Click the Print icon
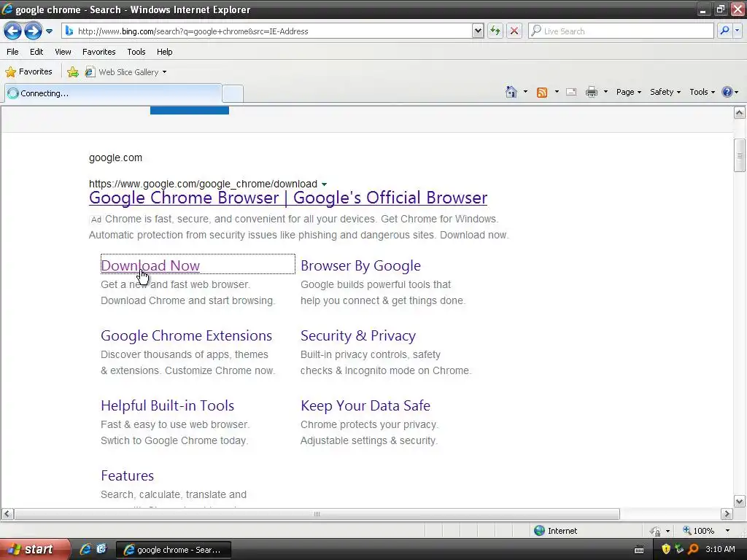The height and width of the screenshot is (560, 747). click(x=591, y=92)
